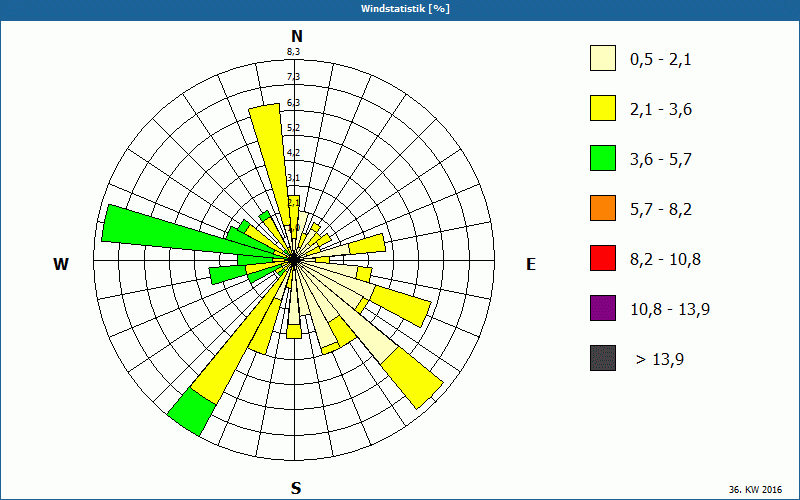Click the long green west-northwest wind bar

pyautogui.click(x=168, y=232)
